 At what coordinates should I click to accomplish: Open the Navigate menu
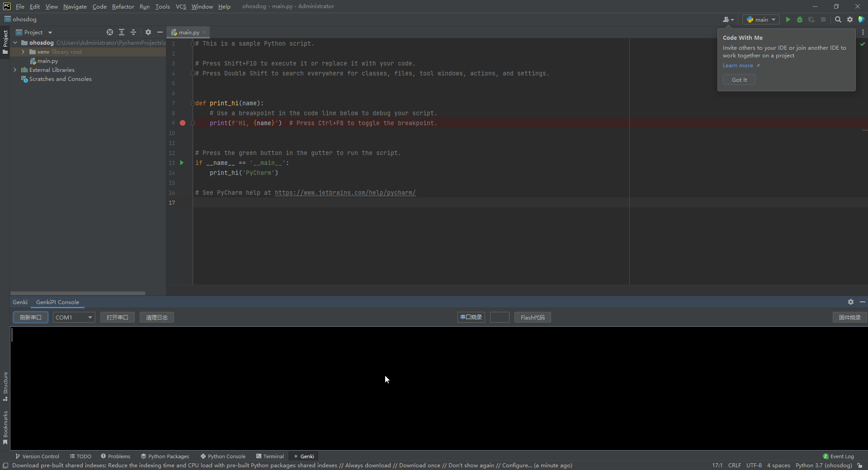coord(75,6)
